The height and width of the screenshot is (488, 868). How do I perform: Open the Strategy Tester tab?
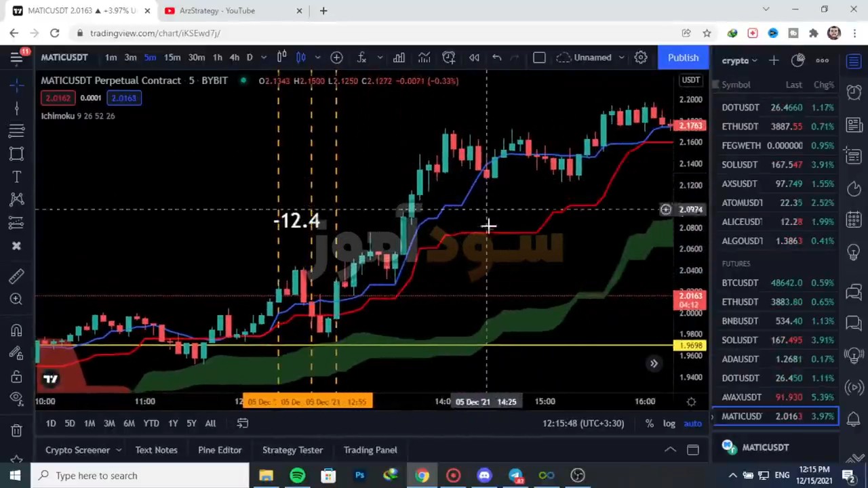pos(292,450)
